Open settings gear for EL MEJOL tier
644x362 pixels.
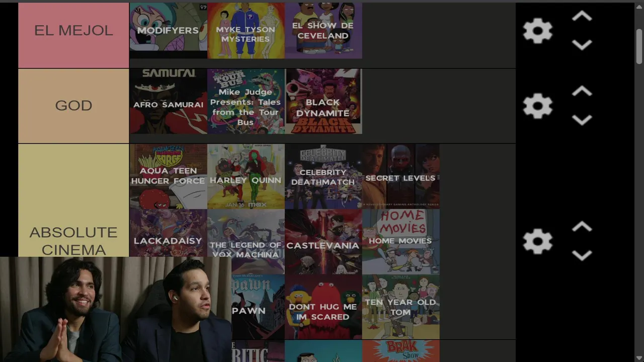coord(537,31)
